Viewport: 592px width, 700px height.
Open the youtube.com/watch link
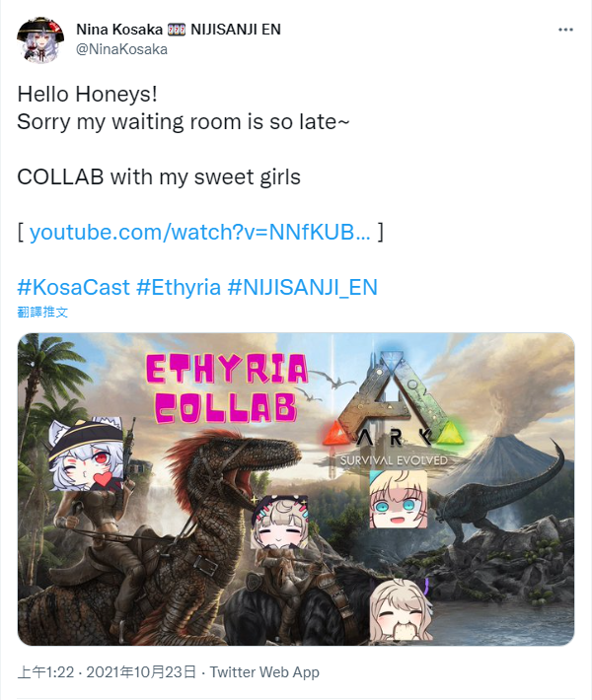click(199, 232)
